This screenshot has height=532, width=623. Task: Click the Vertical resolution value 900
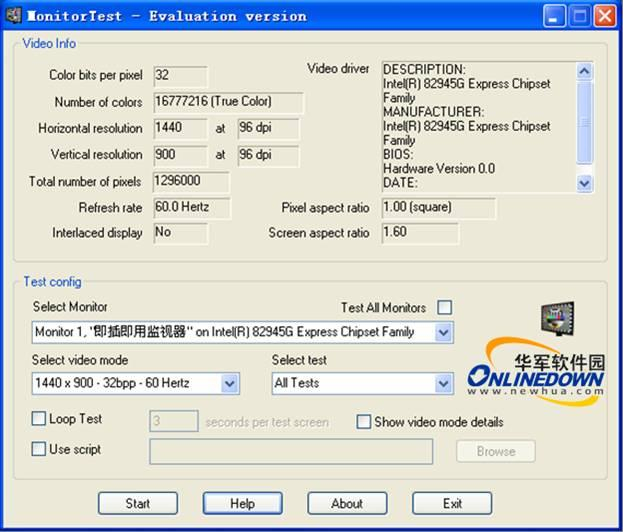pos(180,155)
